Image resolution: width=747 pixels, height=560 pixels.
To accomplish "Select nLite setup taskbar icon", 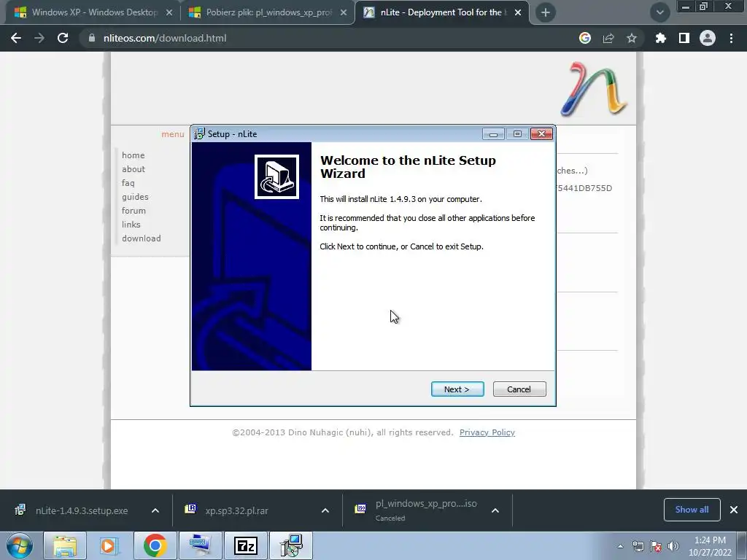I will coord(291,545).
